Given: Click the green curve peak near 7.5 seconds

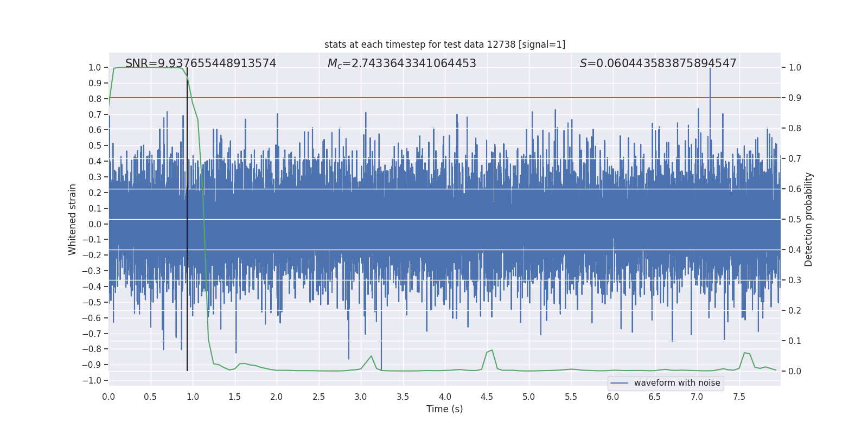Looking at the screenshot, I should (745, 353).
